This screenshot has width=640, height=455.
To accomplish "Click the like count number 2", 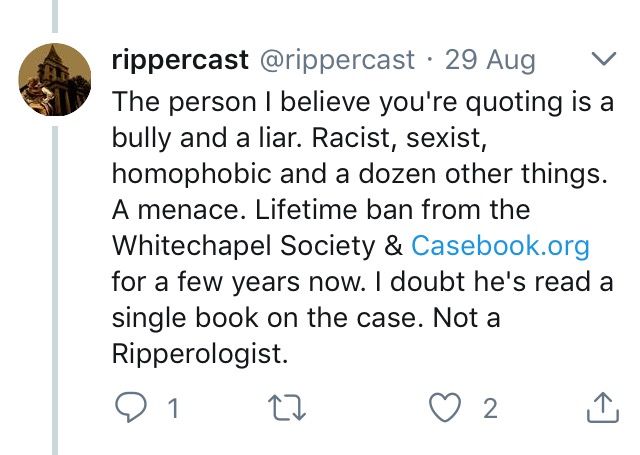I will (490, 408).
